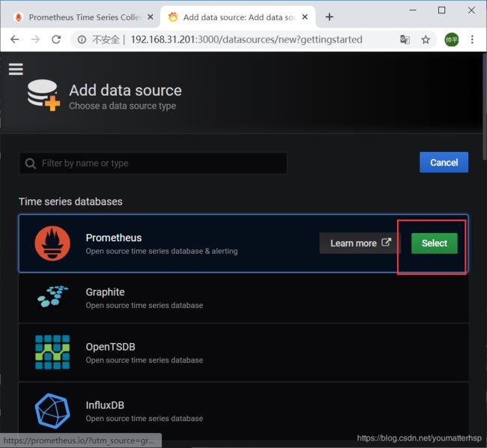Click the Prometheus flame logo icon
Image resolution: width=487 pixels, height=448 pixels.
52,243
